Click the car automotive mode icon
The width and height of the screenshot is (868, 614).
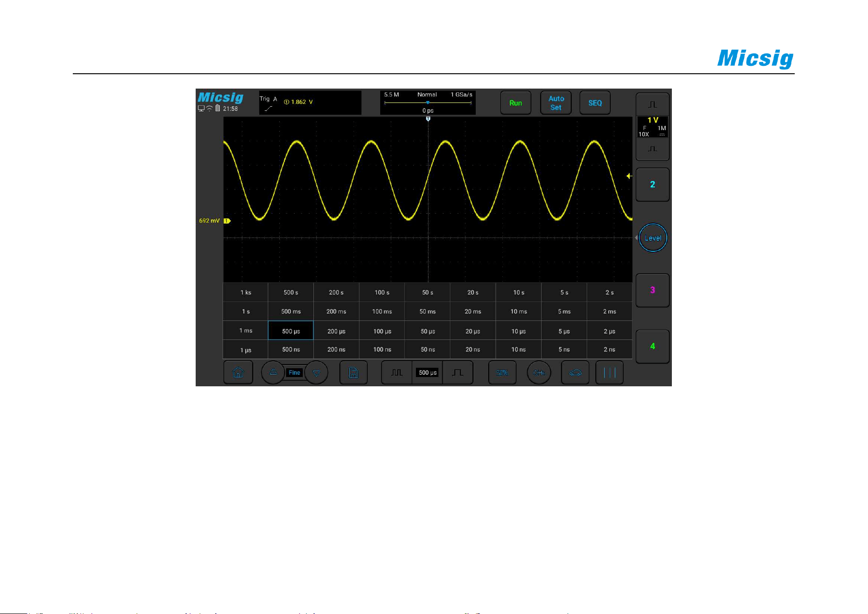(x=575, y=372)
